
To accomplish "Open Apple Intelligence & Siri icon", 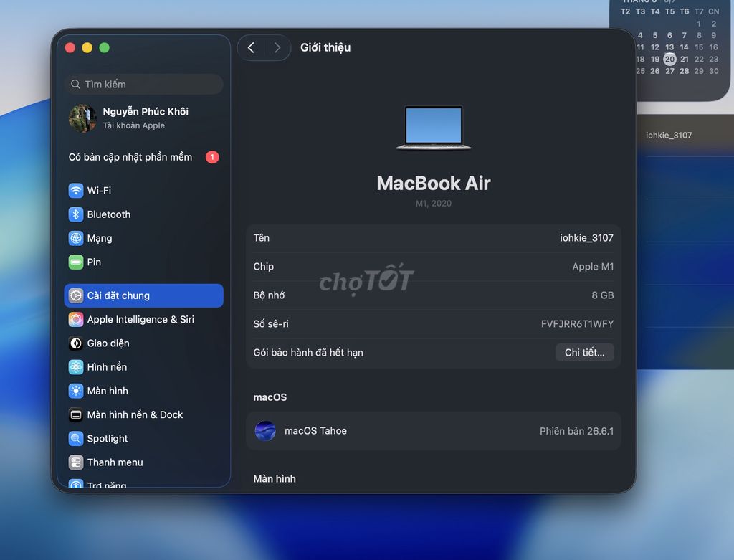I will click(76, 319).
